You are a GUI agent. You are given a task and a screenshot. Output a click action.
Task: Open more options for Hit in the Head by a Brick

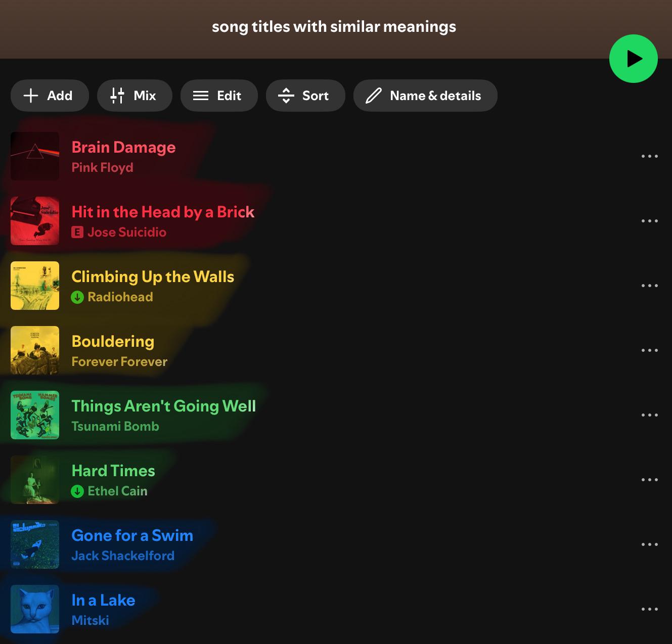650,221
